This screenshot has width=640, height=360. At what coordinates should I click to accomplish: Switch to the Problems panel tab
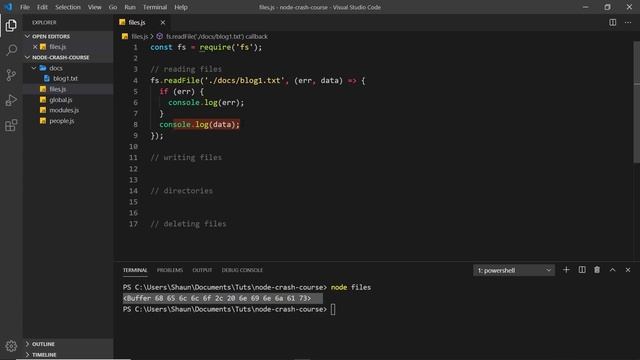170,270
